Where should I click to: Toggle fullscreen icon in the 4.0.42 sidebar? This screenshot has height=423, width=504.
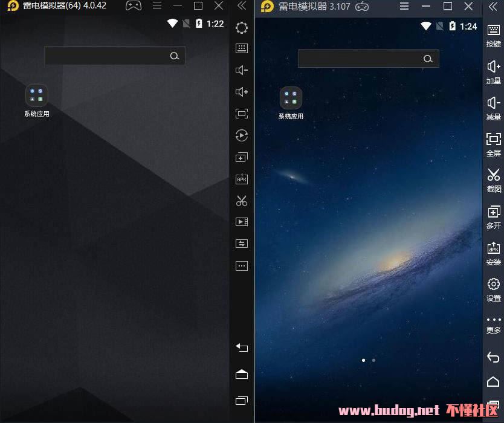[x=242, y=114]
